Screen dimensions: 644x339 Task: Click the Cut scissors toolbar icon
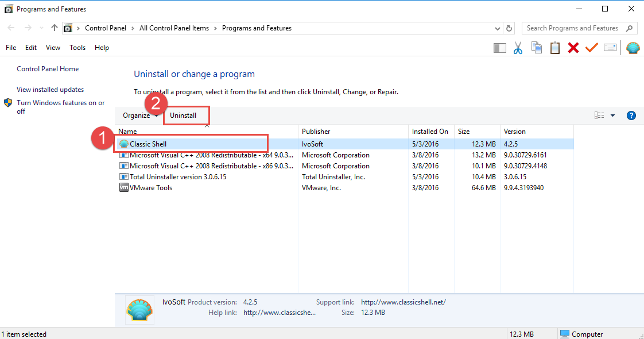(x=518, y=48)
